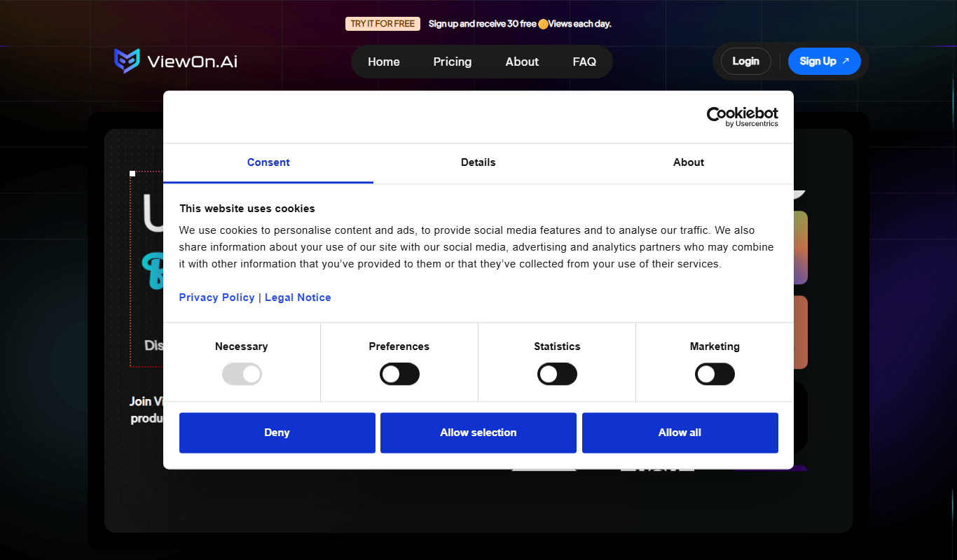This screenshot has width=957, height=560.
Task: Enable the Preferences cookies toggle
Action: coord(399,374)
